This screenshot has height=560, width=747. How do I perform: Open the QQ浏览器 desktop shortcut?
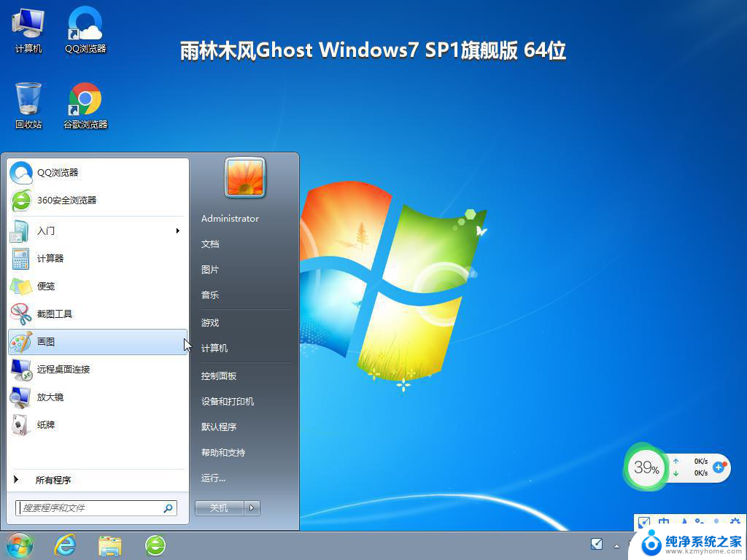pos(85,30)
